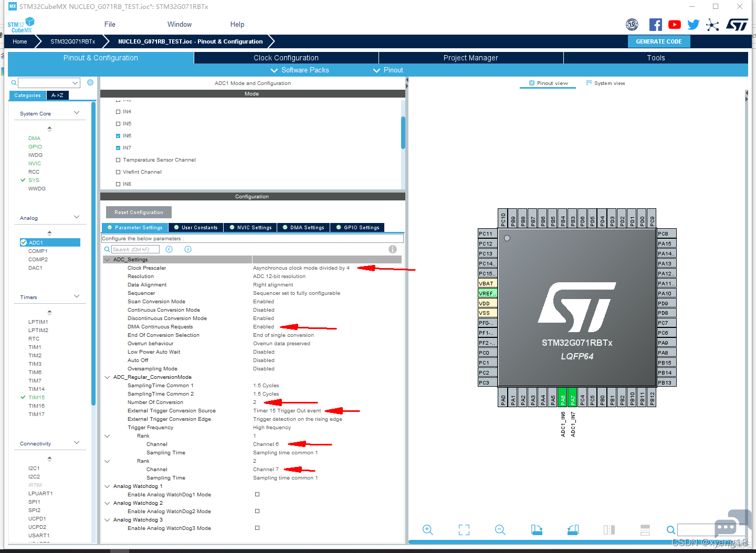This screenshot has width=756, height=553.
Task: Uncheck the IN7 channel checkbox
Action: [118, 148]
